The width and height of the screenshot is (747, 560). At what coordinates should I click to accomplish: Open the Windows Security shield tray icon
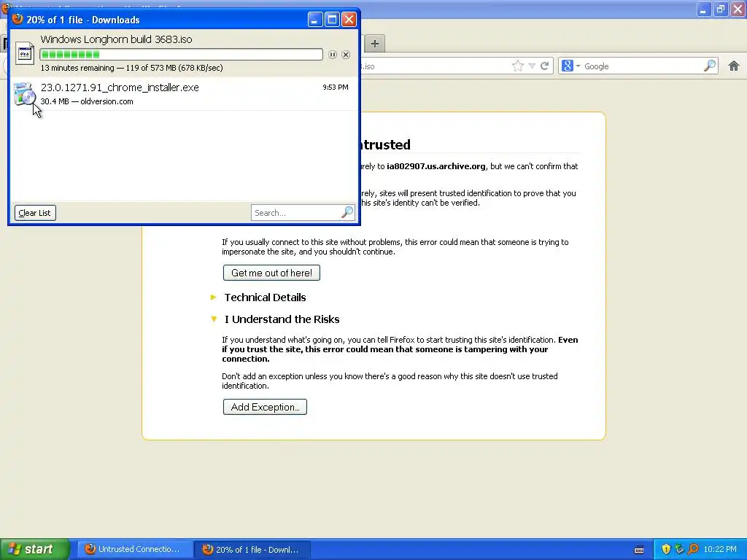point(666,550)
